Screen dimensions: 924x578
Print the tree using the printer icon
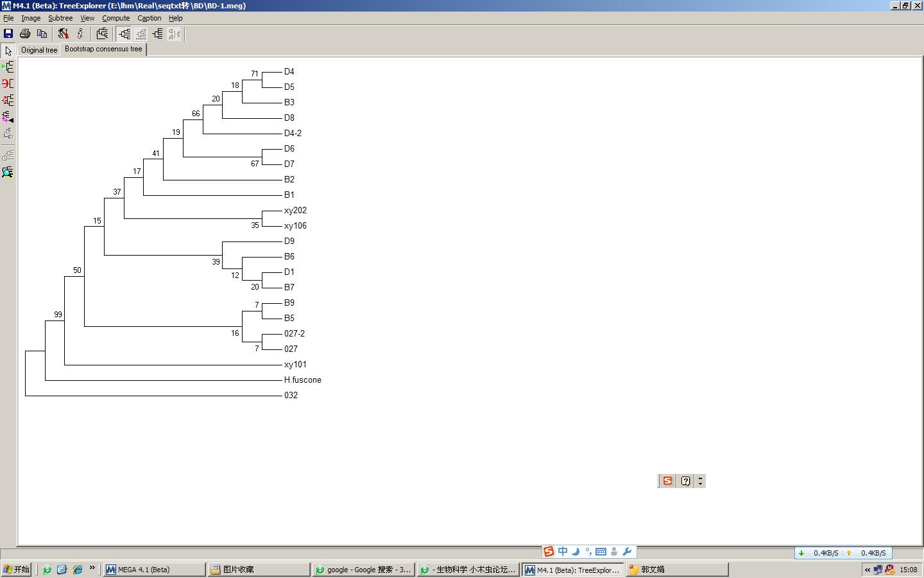coord(25,33)
